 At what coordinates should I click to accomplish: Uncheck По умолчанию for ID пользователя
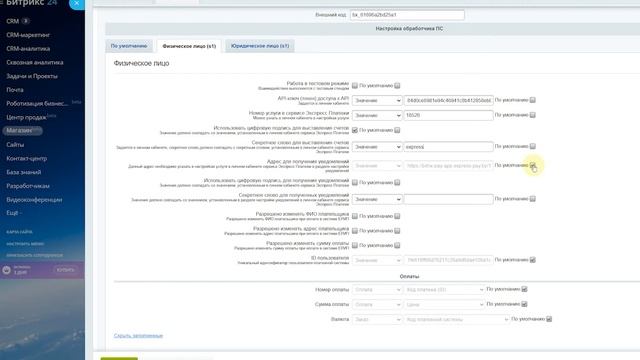[533, 260]
